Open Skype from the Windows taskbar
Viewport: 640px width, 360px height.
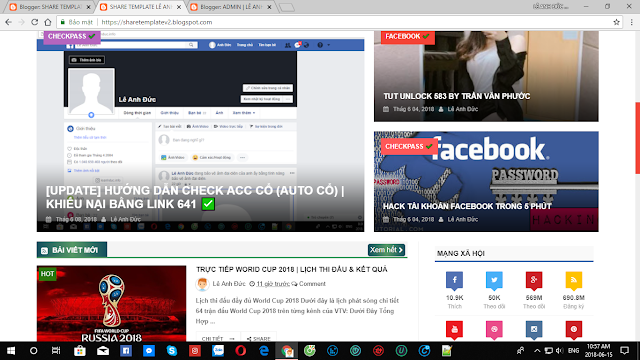tap(172, 351)
